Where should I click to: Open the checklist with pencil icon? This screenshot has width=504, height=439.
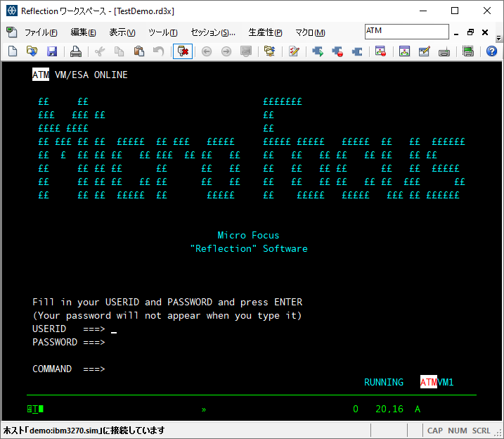point(294,51)
